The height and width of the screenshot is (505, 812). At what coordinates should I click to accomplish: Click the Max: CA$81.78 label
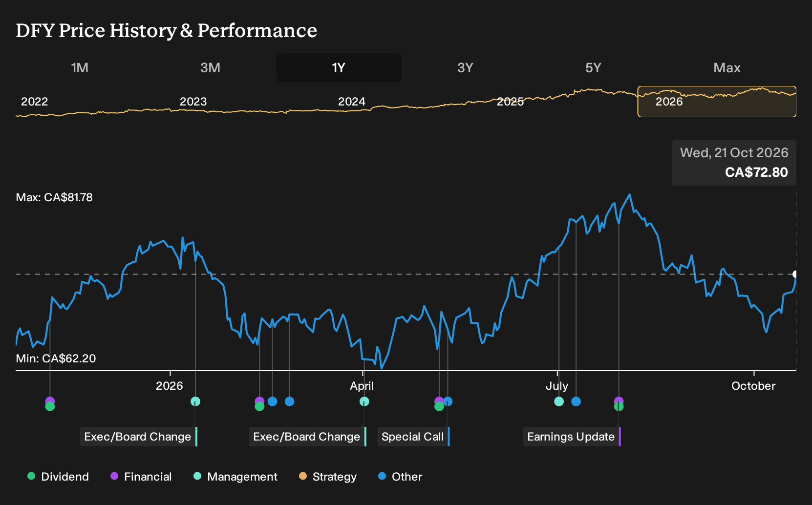coord(54,197)
